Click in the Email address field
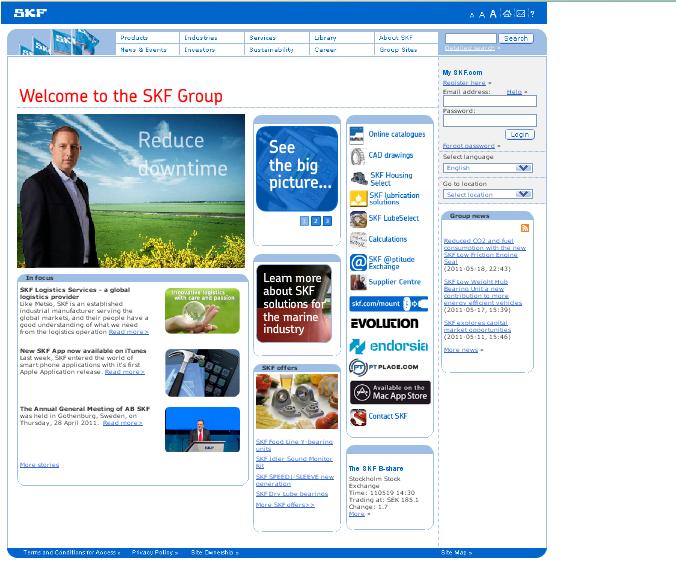This screenshot has height=563, width=676. [490, 101]
